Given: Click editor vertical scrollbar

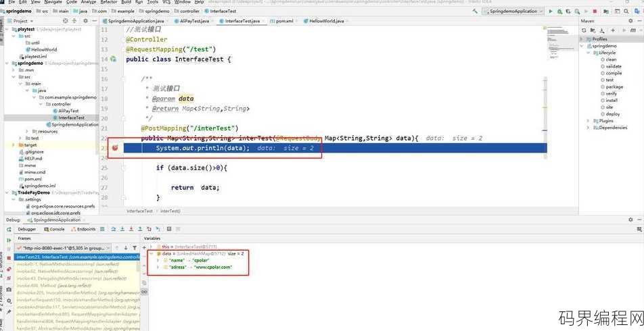Looking at the screenshot, I should coord(546,118).
